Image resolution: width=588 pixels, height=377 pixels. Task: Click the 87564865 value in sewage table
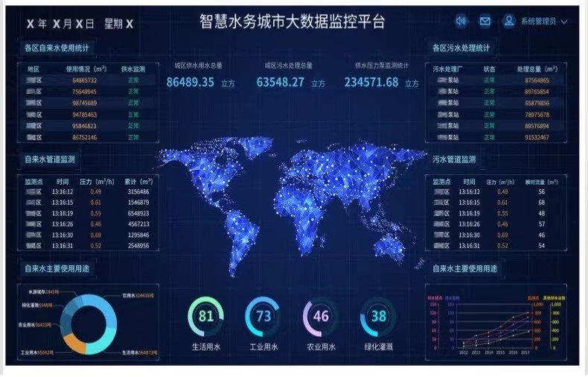pos(537,80)
